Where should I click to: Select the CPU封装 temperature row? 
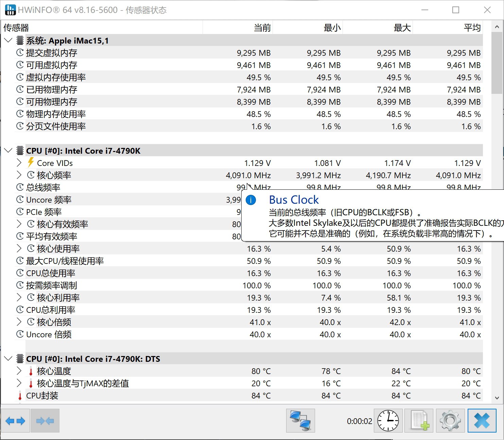point(42,395)
